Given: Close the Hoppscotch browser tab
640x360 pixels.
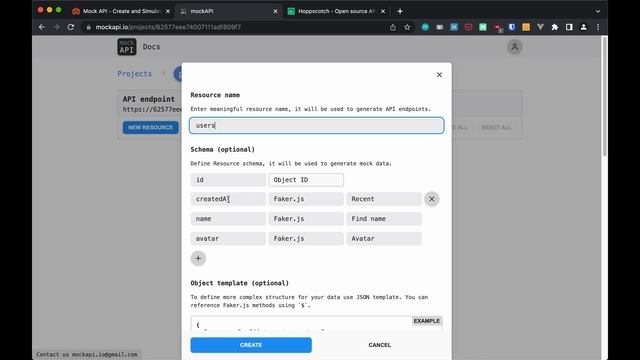Looking at the screenshot, I should (x=383, y=11).
